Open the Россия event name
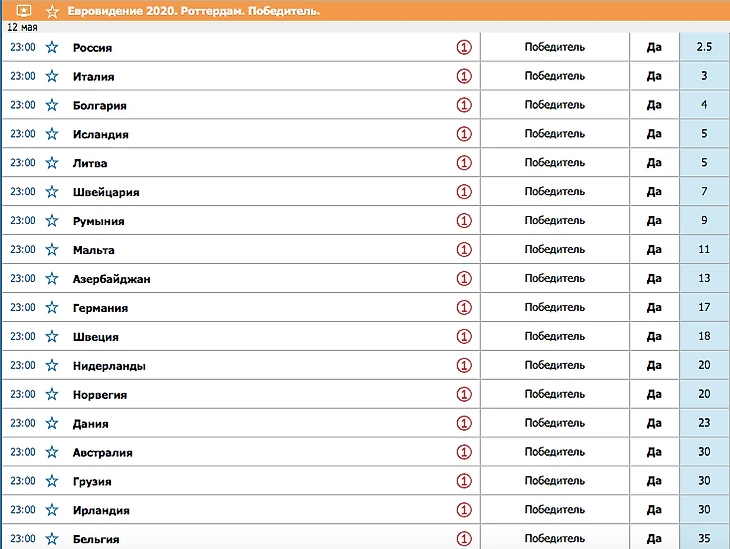 tap(92, 47)
